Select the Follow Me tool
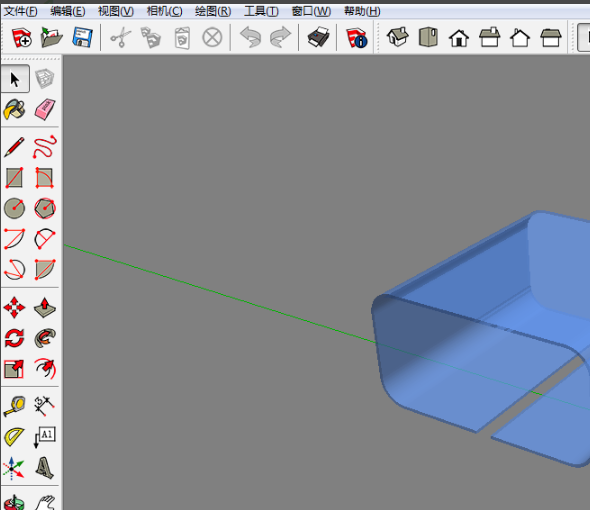Image resolution: width=590 pixels, height=510 pixels. click(45, 338)
